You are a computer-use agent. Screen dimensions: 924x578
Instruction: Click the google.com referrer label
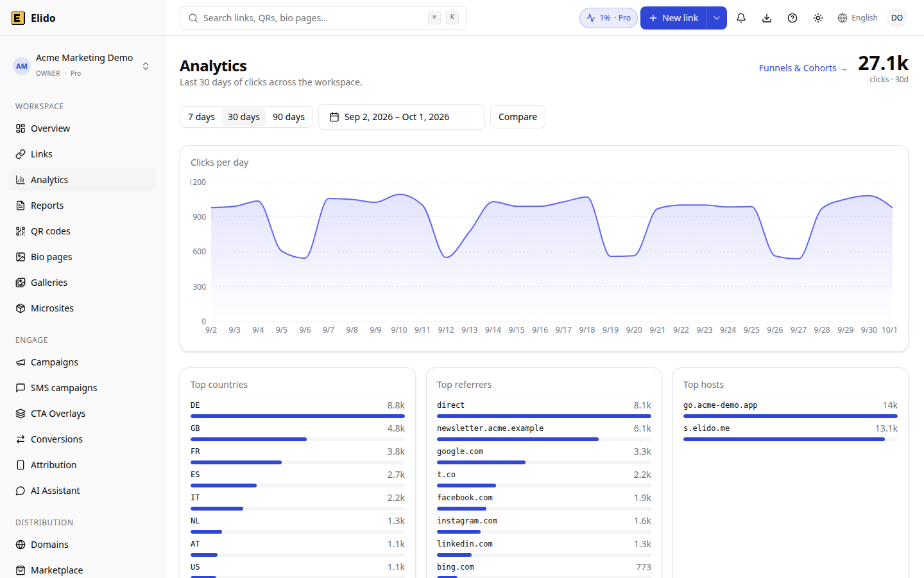(x=460, y=451)
